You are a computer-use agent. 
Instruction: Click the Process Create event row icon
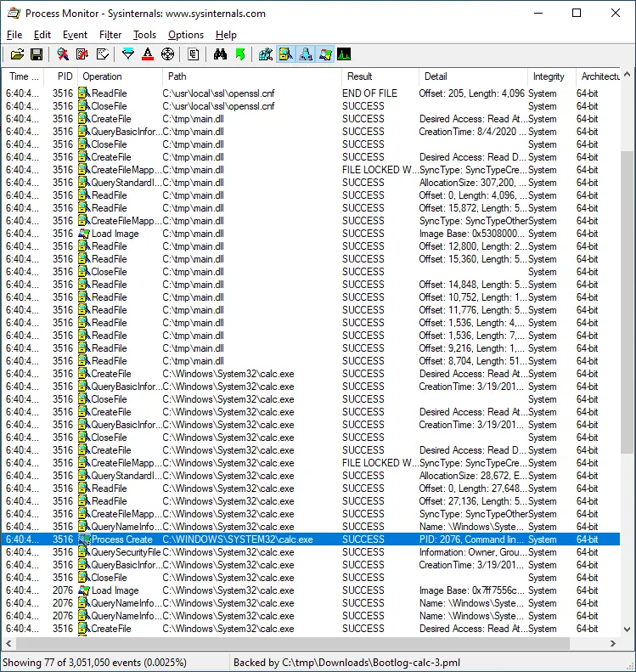pos(84,539)
